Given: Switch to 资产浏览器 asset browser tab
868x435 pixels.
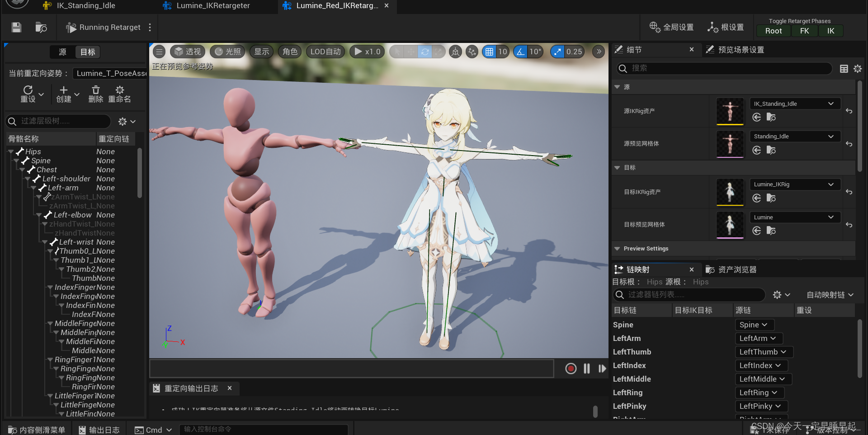Looking at the screenshot, I should tap(731, 270).
